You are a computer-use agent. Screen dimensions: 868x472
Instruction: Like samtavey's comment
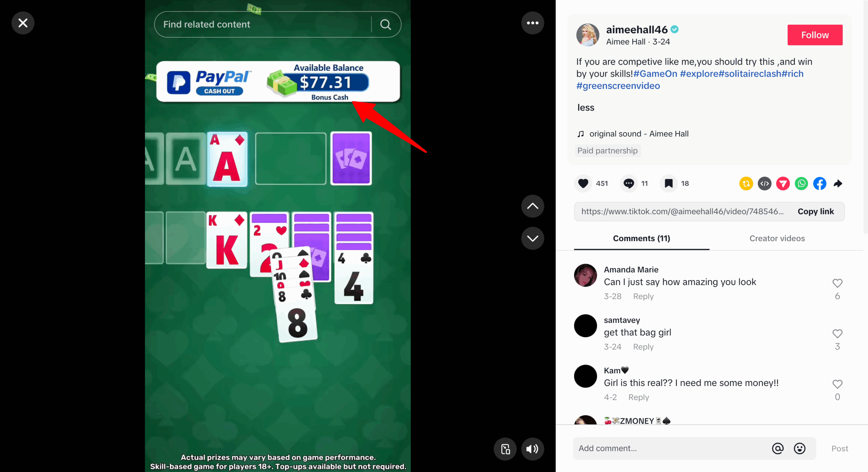coord(837,333)
